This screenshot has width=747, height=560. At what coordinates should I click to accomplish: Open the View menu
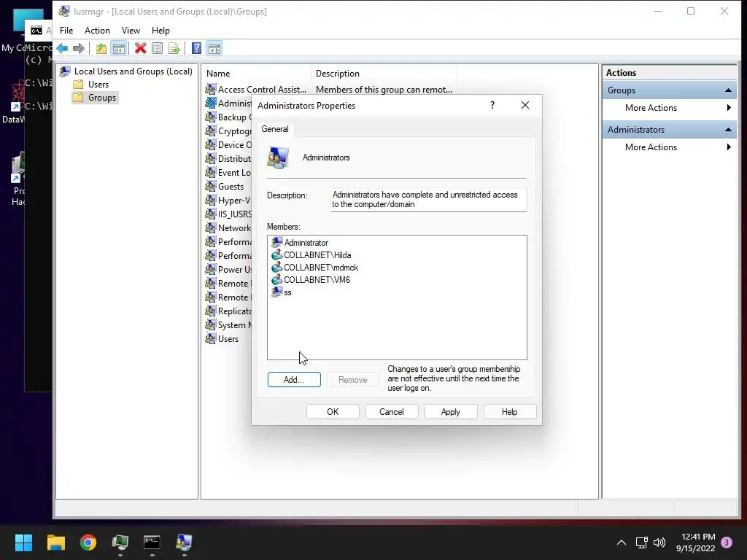[131, 31]
